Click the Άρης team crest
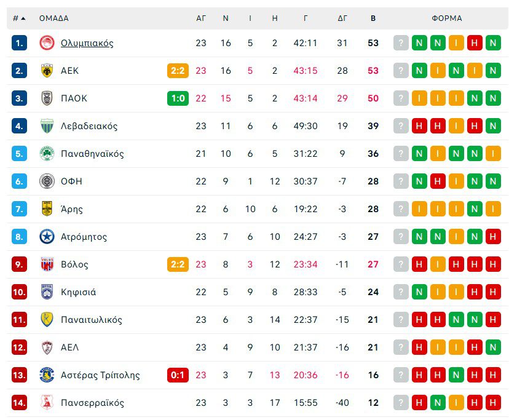Viewport: 509px width, 420px height. (47, 209)
